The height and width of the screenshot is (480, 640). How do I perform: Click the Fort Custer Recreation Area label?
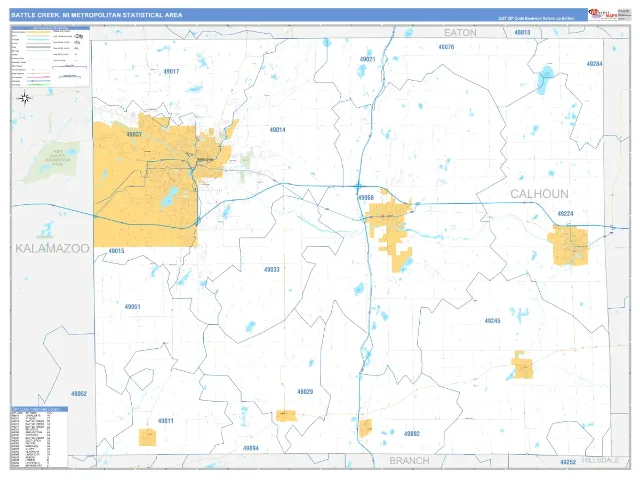[58, 158]
